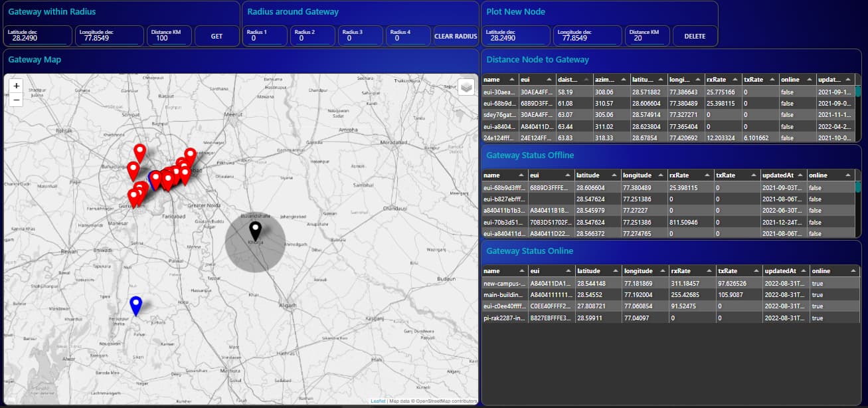Open the Leaflet attribution link
The height and width of the screenshot is (408, 868).
click(378, 401)
